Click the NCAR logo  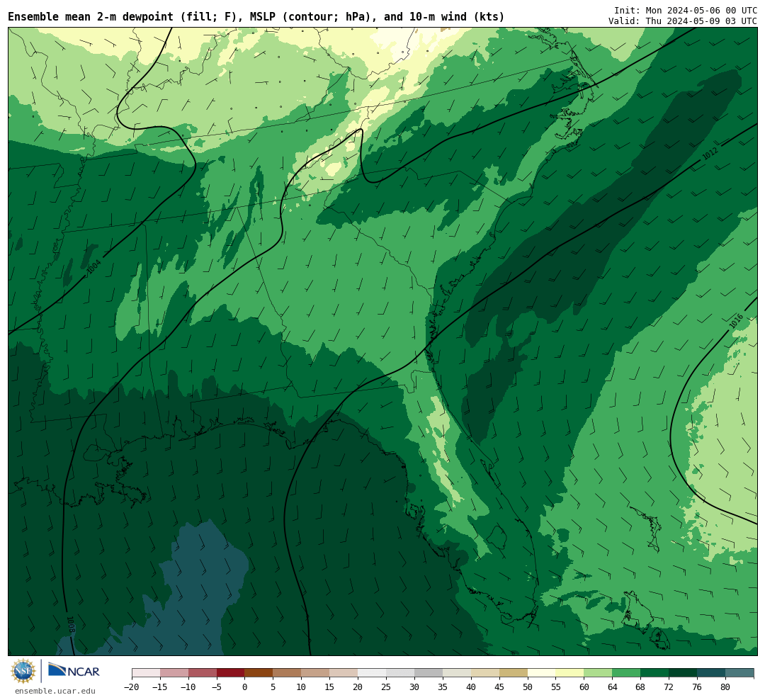click(x=74, y=671)
